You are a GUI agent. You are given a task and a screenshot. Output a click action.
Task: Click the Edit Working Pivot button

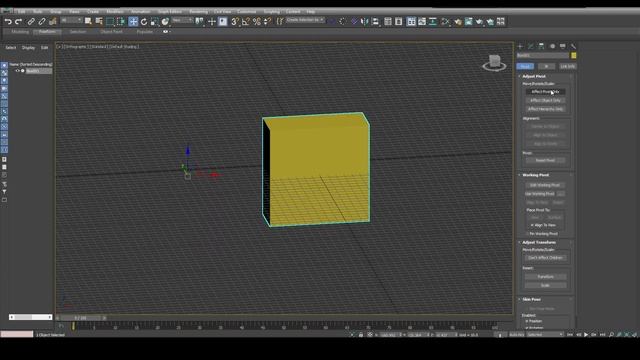(x=545, y=185)
